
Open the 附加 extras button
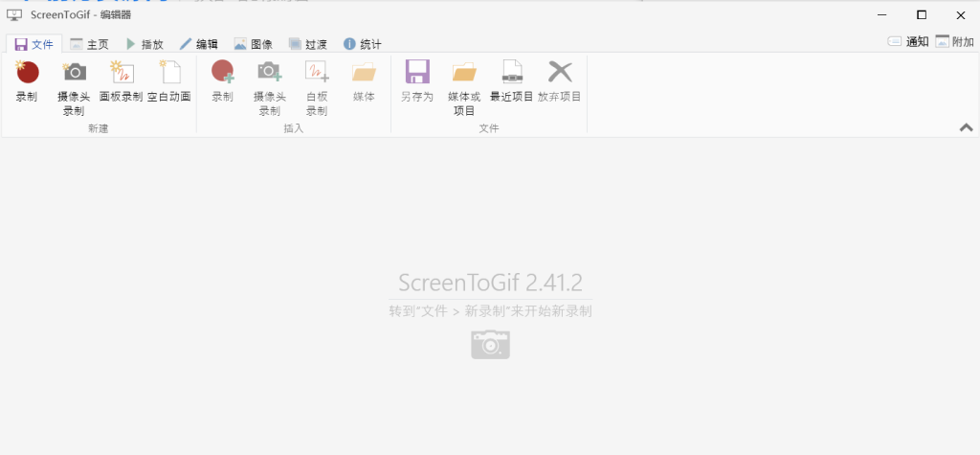(954, 42)
